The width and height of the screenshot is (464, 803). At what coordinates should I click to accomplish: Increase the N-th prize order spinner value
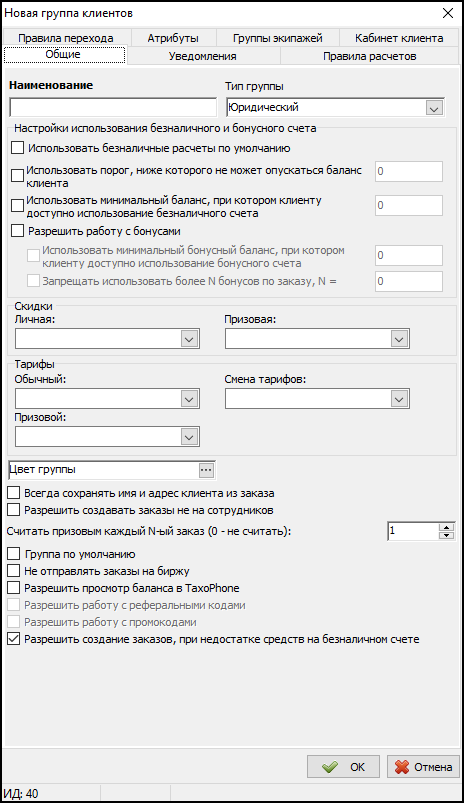447,527
